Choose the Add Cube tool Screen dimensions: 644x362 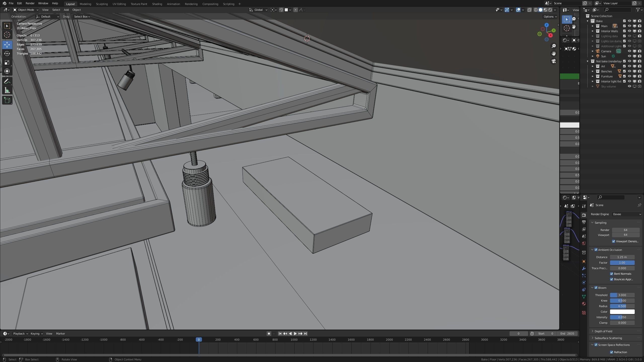(7, 100)
